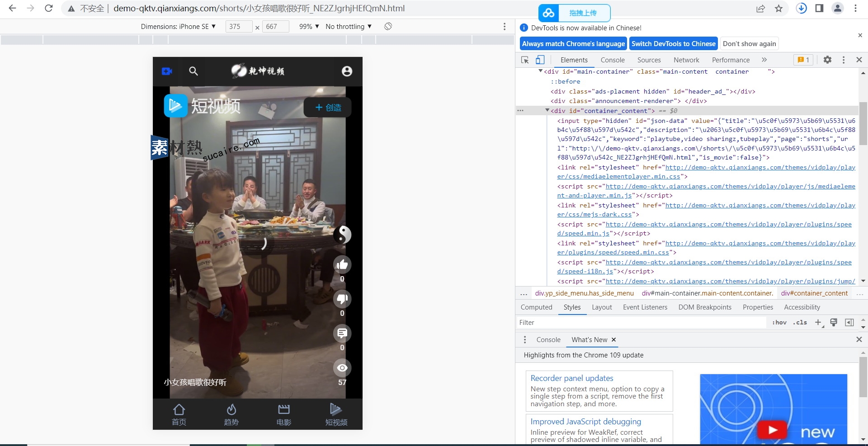Open the Performance panel tab
Image resolution: width=868 pixels, height=446 pixels.
(x=731, y=60)
